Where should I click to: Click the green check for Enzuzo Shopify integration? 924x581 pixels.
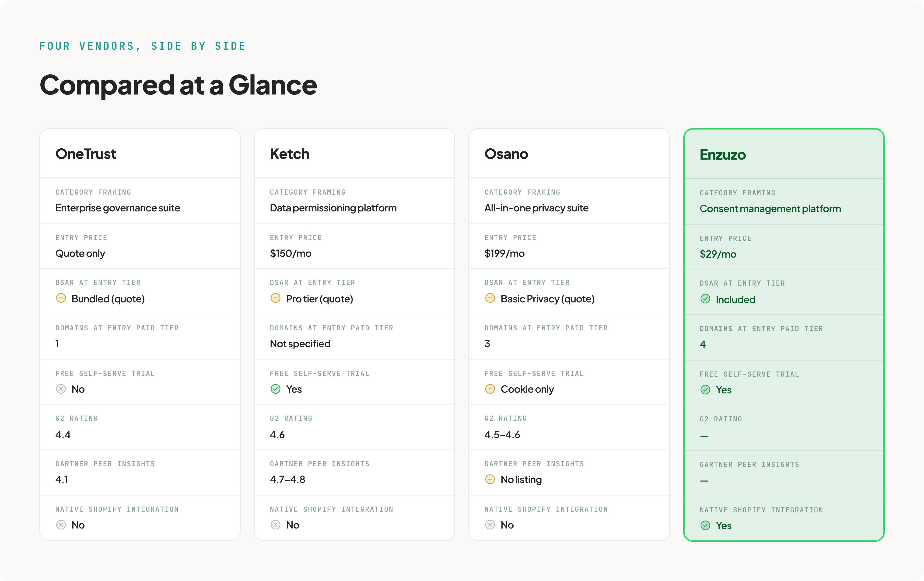pos(705,525)
